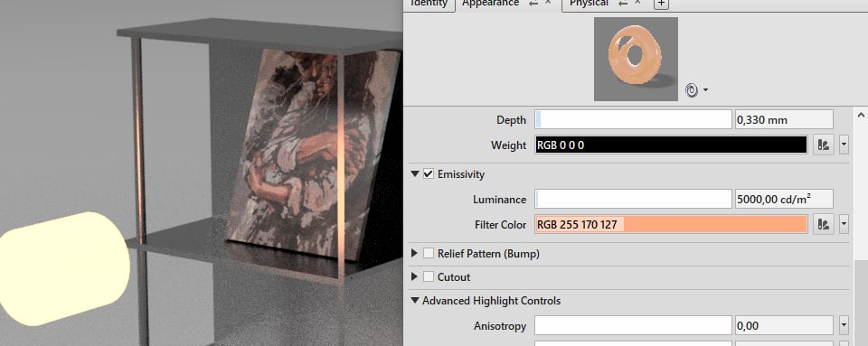Edit the Luminance value 5000,00 cd/m²
This screenshot has width=868, height=346.
[784, 199]
